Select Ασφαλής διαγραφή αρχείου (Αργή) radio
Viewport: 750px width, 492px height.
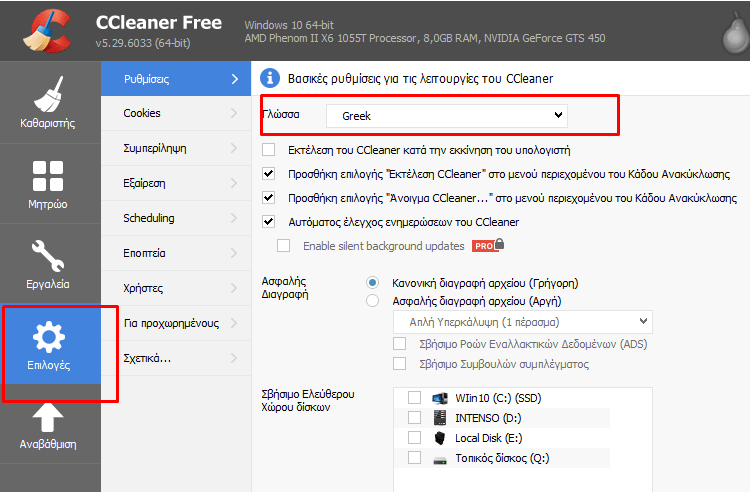(x=373, y=301)
